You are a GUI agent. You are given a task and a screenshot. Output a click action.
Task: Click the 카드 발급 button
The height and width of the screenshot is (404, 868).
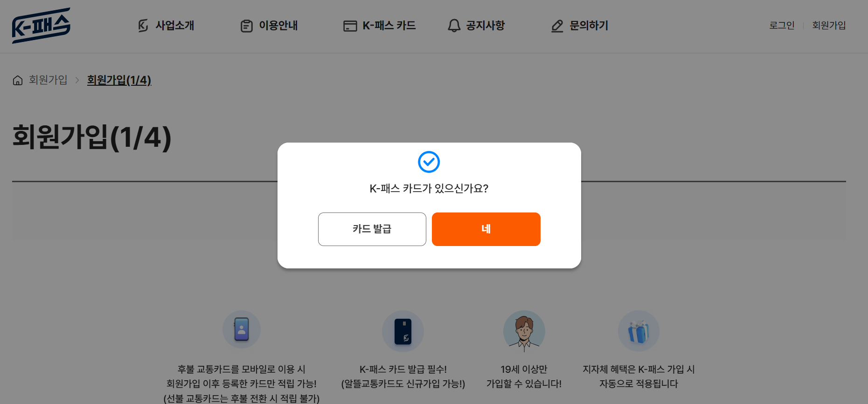[x=372, y=229]
